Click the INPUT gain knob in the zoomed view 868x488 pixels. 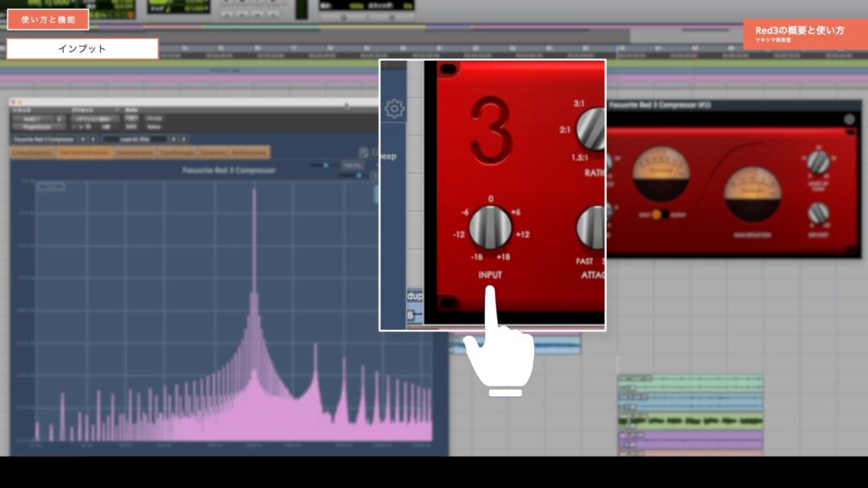pos(491,227)
